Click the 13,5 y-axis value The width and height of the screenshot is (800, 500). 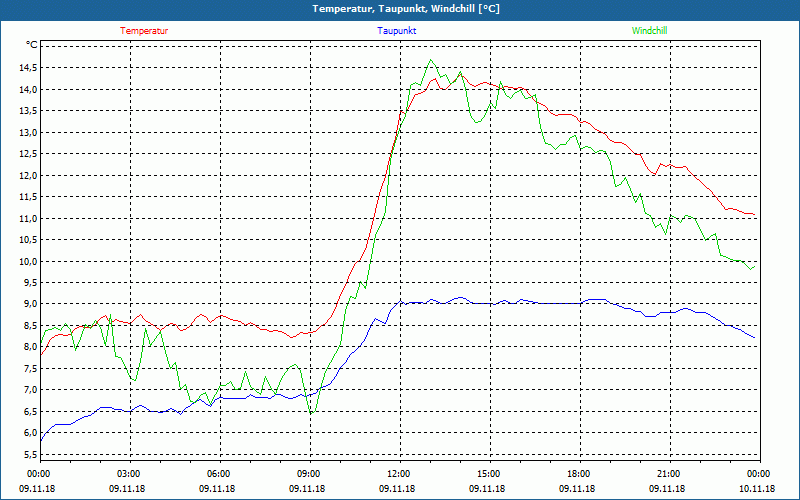[x=29, y=111]
